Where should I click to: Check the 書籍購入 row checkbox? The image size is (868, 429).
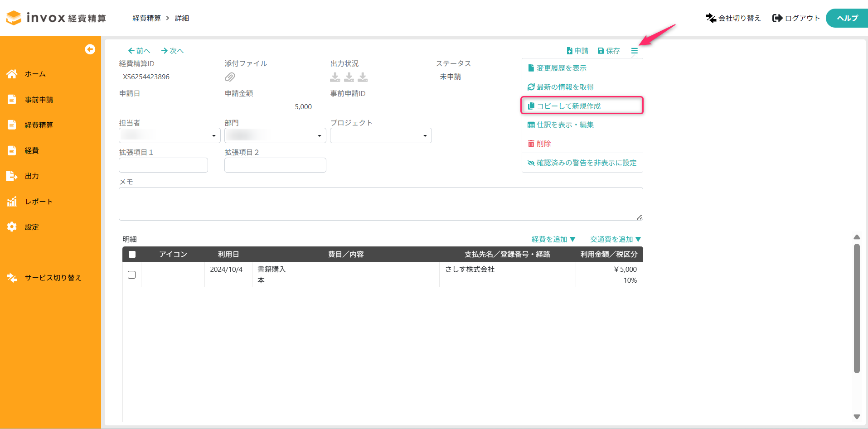132,275
